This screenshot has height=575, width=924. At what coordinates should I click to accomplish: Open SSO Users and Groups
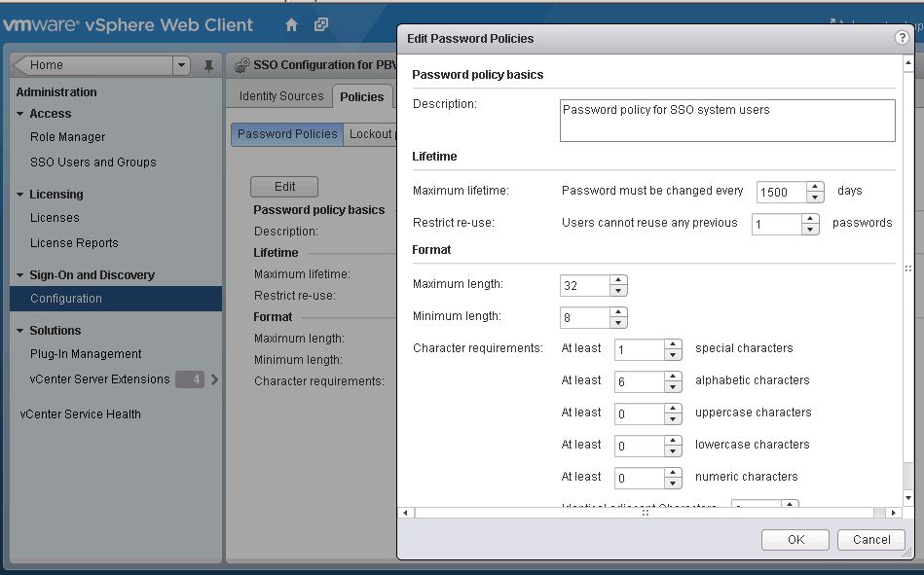pos(92,162)
